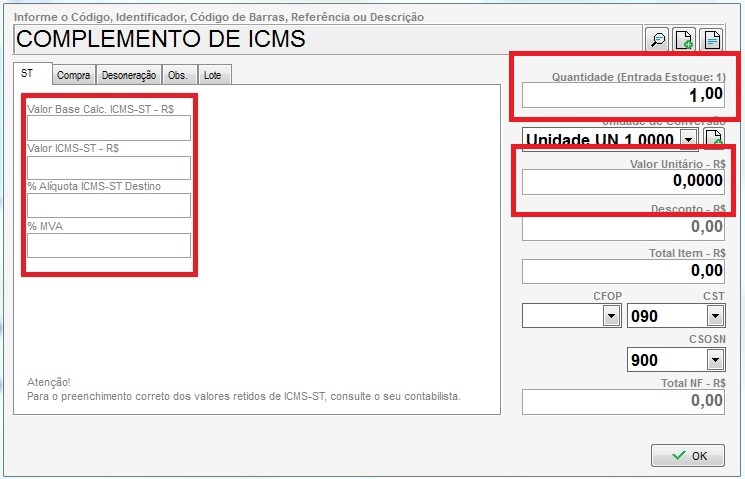The image size is (745, 479).
Task: Expand the CFOP dropdown list
Action: (610, 316)
